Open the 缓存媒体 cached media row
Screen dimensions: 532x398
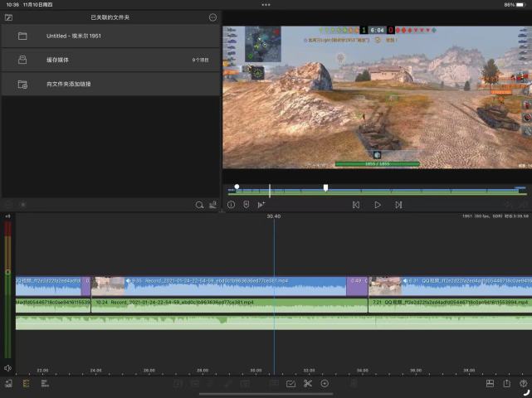pyautogui.click(x=111, y=60)
